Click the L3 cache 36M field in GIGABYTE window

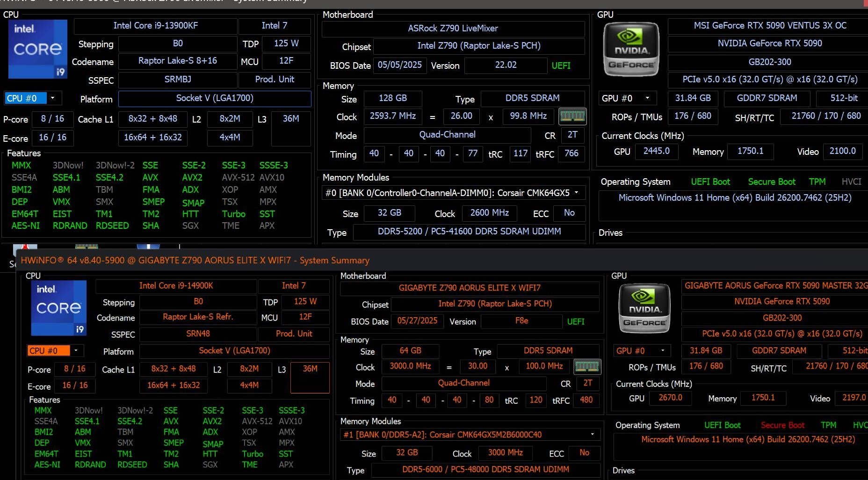coord(310,377)
